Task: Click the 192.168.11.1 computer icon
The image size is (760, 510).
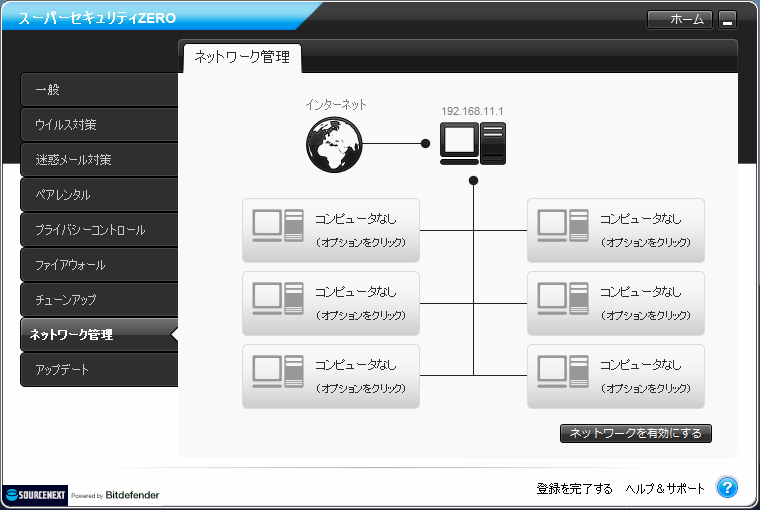Action: click(x=473, y=143)
